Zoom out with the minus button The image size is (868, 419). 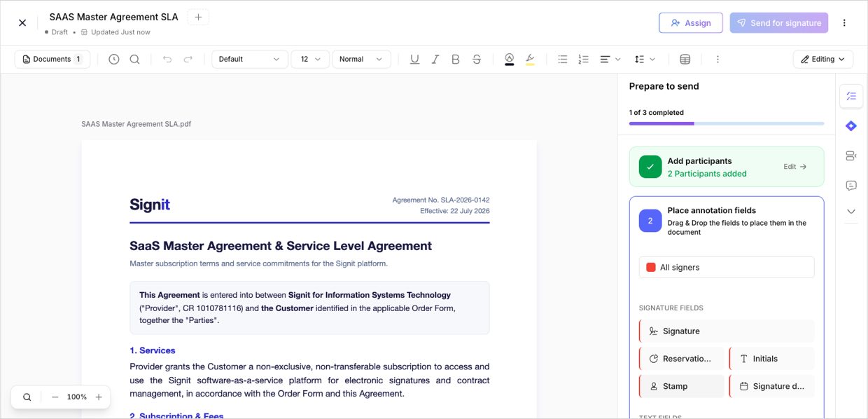click(x=55, y=397)
